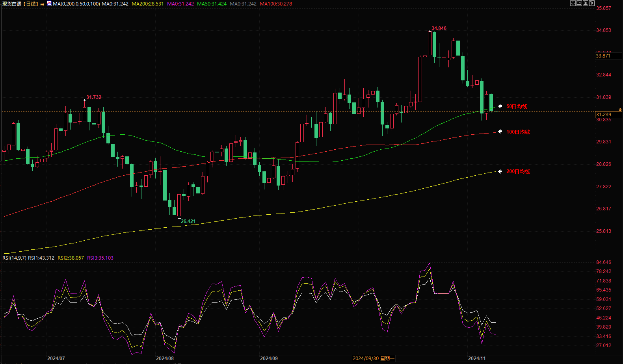The height and width of the screenshot is (364, 623).
Task: Click the 52.627 RSI axis label
Action: [x=604, y=308]
